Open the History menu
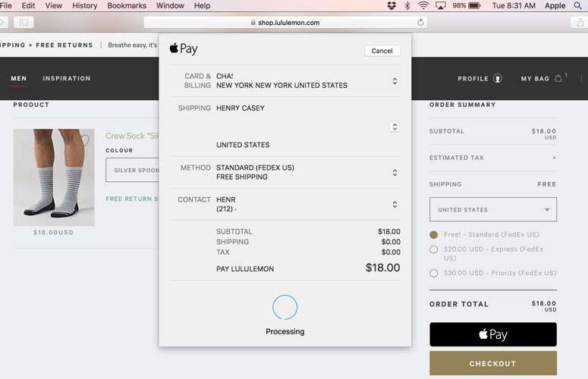Screen dimensions: 588x379 coord(84,5)
